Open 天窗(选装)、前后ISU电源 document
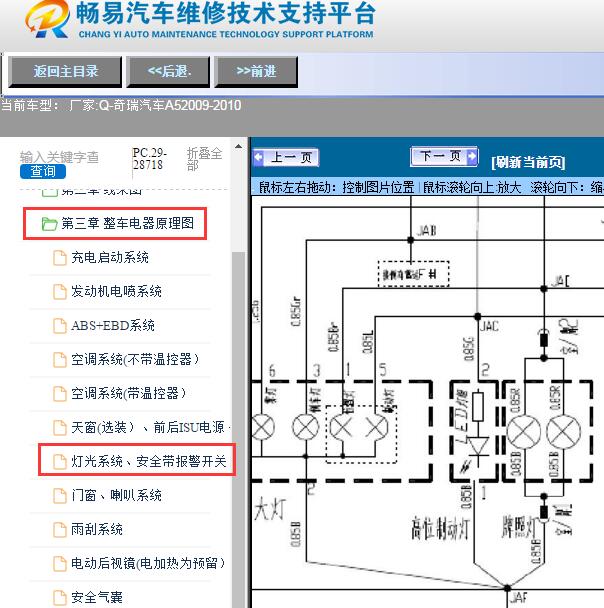This screenshot has width=604, height=608. [x=150, y=427]
